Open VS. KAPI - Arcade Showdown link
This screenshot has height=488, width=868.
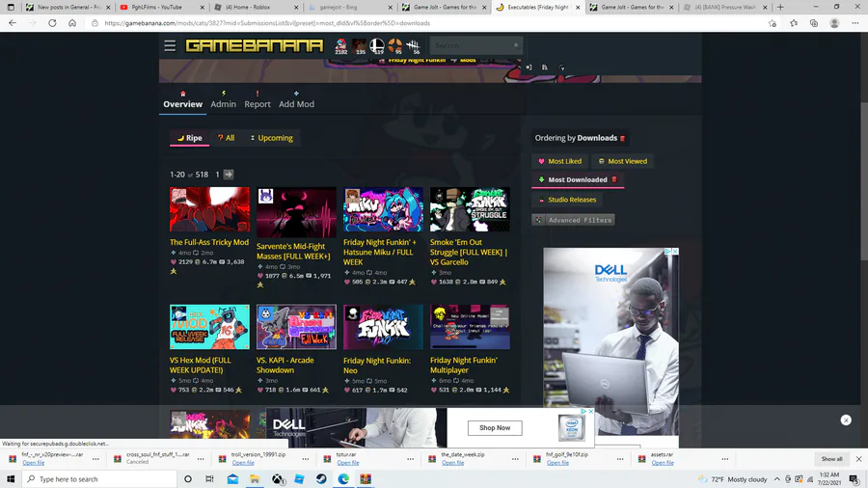[285, 366]
